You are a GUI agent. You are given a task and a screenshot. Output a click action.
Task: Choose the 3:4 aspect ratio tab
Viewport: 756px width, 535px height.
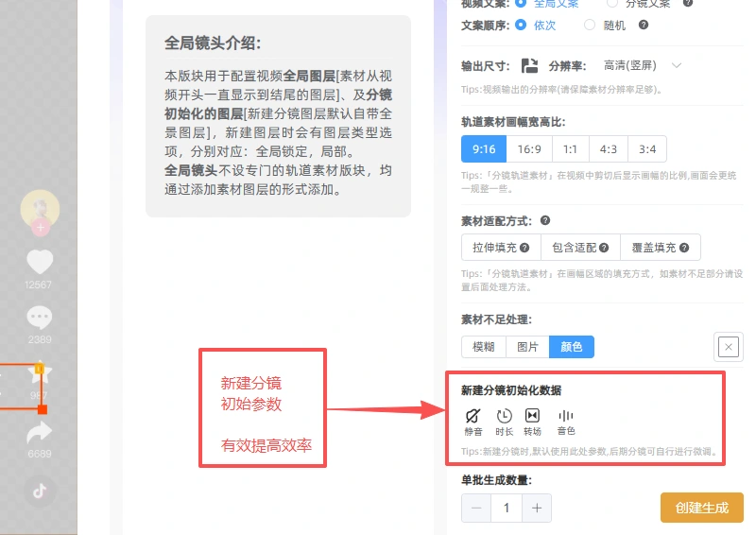(x=647, y=149)
